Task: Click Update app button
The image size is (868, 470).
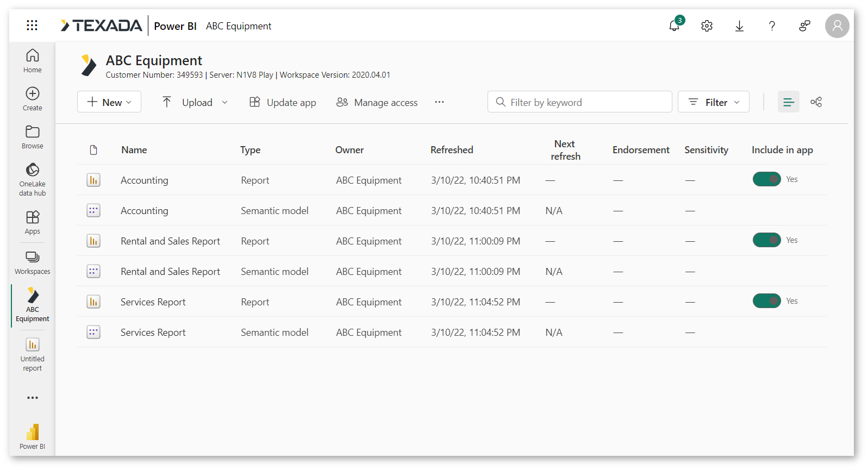Action: point(283,102)
